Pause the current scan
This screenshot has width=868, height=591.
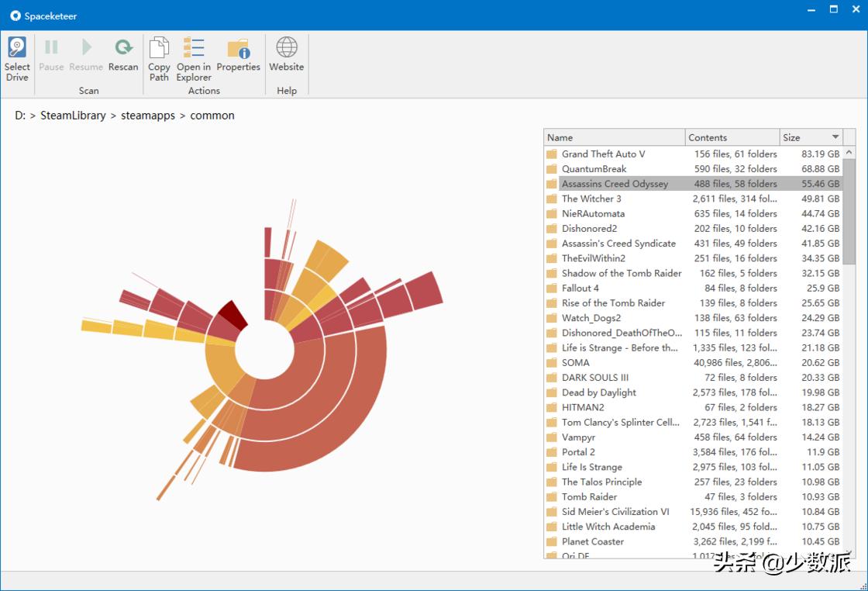click(x=51, y=55)
